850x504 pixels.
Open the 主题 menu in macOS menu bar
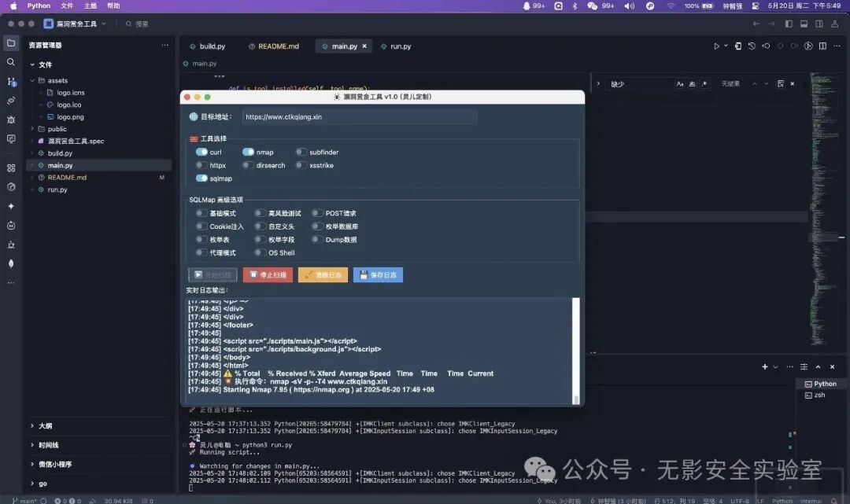(90, 6)
